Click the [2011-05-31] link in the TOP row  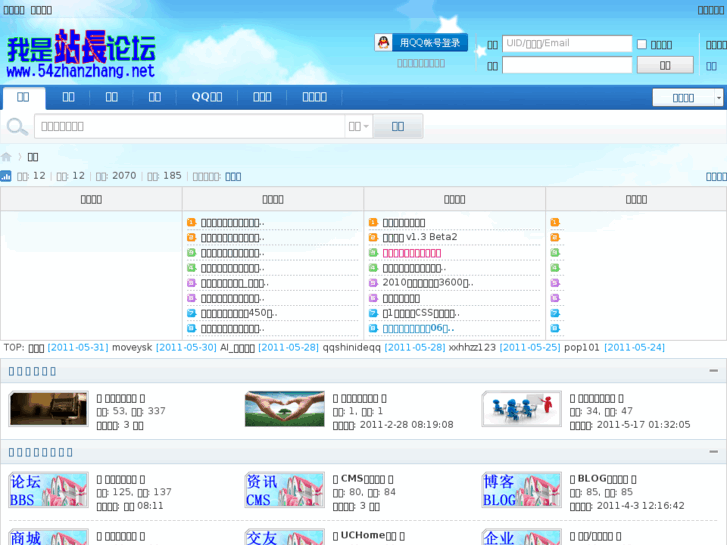tap(78, 347)
